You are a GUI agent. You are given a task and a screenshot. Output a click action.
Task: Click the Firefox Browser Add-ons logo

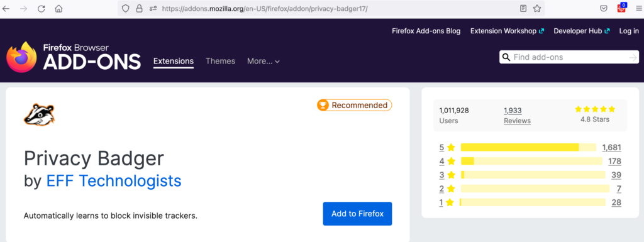coord(74,57)
